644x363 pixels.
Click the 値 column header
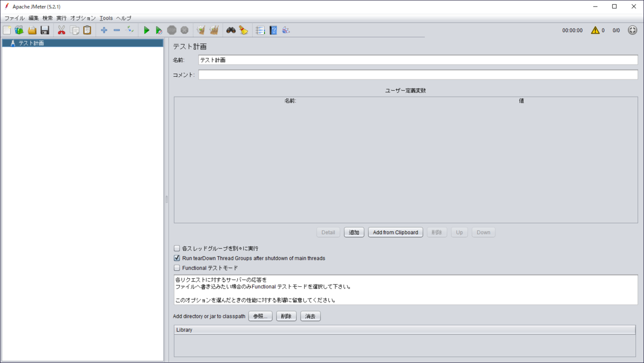tap(521, 100)
